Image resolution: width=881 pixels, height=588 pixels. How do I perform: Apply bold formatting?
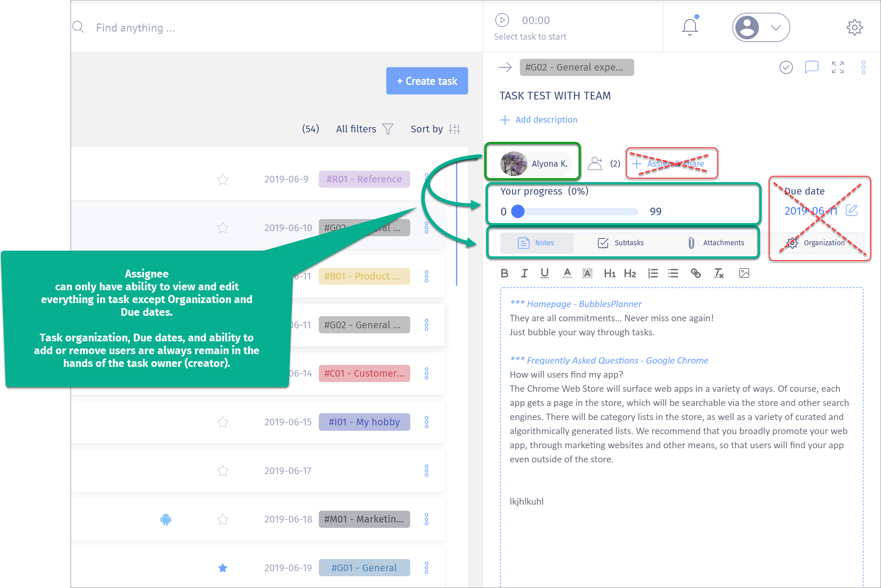[x=505, y=274]
